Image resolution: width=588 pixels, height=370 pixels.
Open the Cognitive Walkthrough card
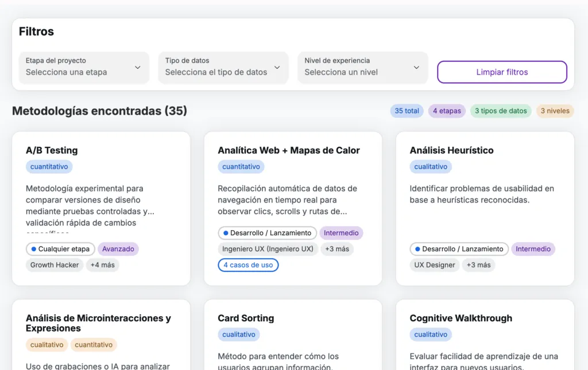(461, 318)
